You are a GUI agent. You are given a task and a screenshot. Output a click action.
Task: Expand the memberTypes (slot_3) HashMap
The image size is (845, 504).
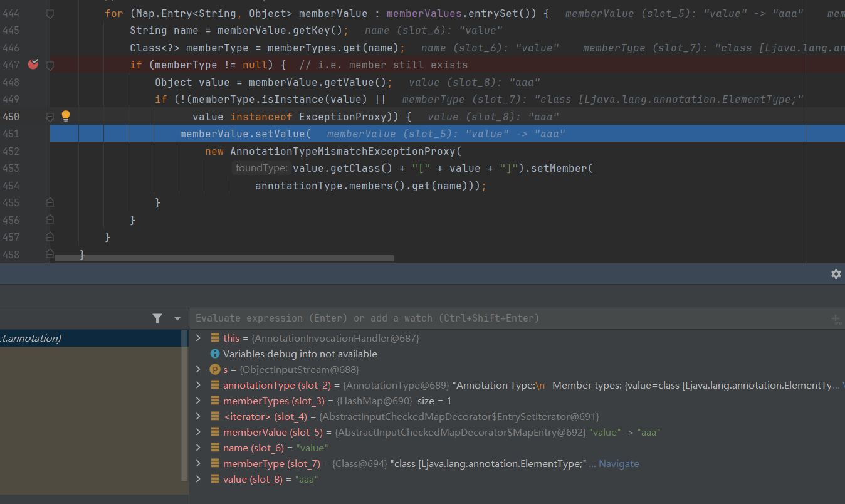coord(199,401)
